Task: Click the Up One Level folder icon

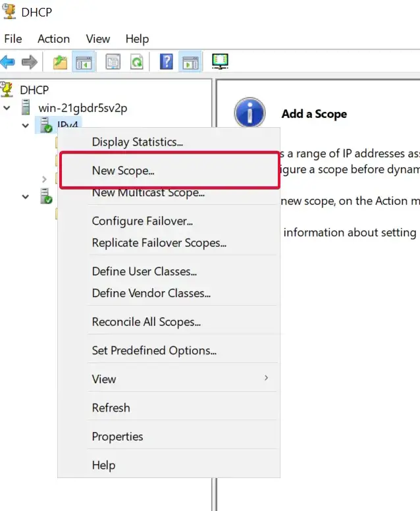Action: [x=61, y=63]
